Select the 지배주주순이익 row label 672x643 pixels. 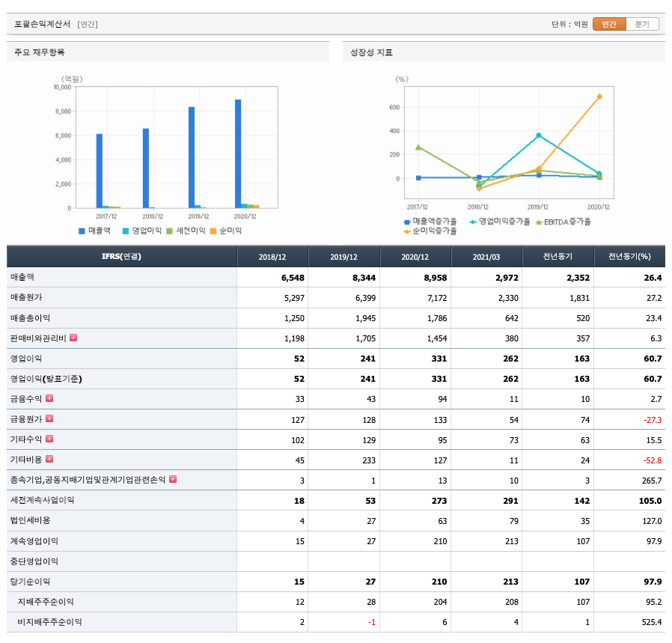point(46,601)
